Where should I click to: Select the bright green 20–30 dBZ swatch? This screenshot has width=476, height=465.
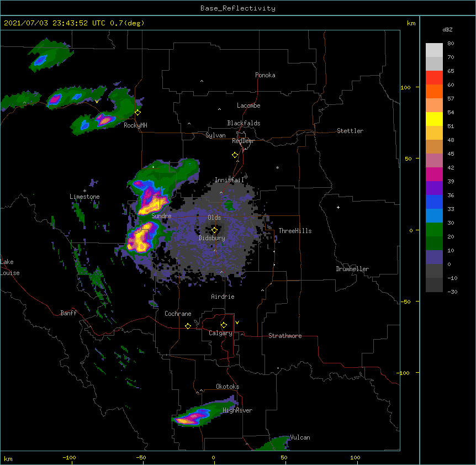pyautogui.click(x=434, y=230)
